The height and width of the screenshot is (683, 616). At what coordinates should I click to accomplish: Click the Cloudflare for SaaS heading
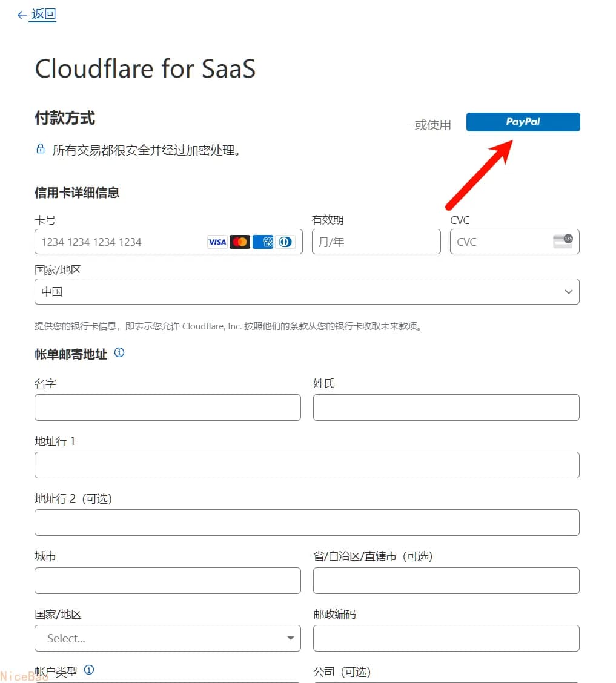click(x=145, y=69)
